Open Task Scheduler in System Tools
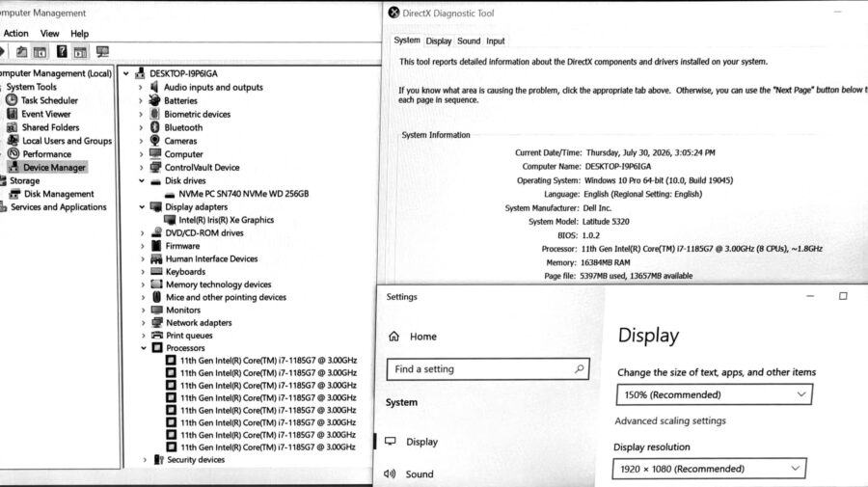This screenshot has height=487, width=868. 49,100
